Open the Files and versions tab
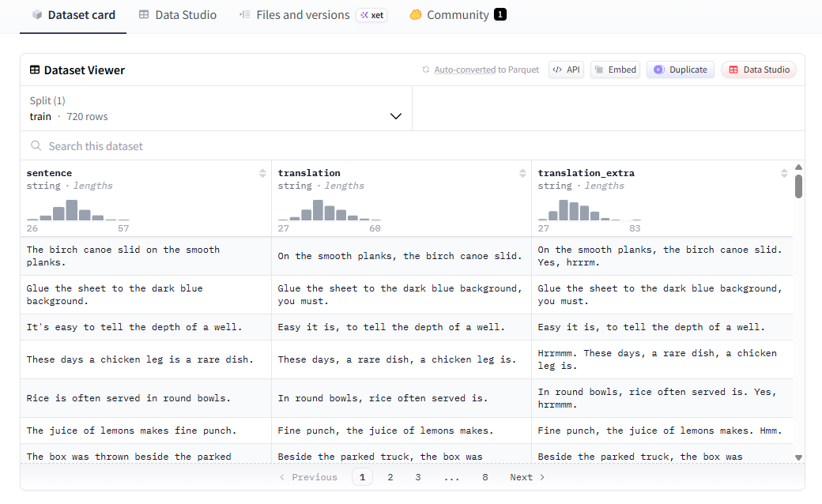Image resolution: width=822 pixels, height=504 pixels. click(x=313, y=15)
